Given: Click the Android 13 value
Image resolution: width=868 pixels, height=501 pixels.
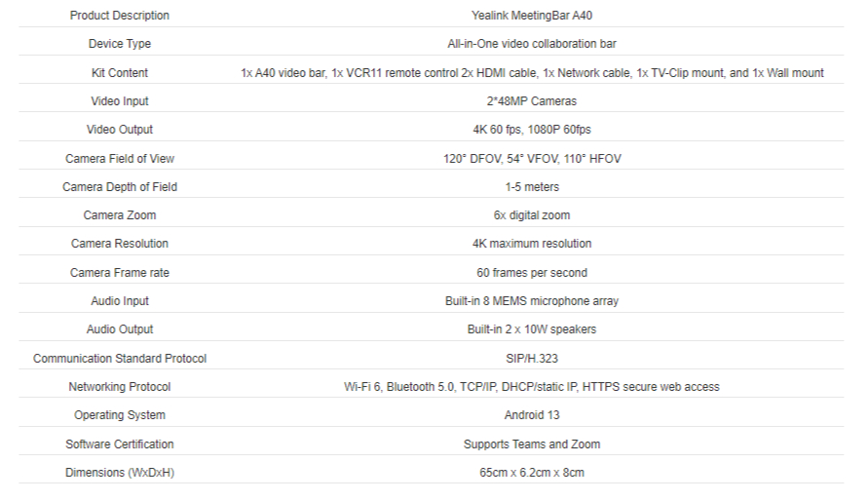Looking at the screenshot, I should 532,415.
